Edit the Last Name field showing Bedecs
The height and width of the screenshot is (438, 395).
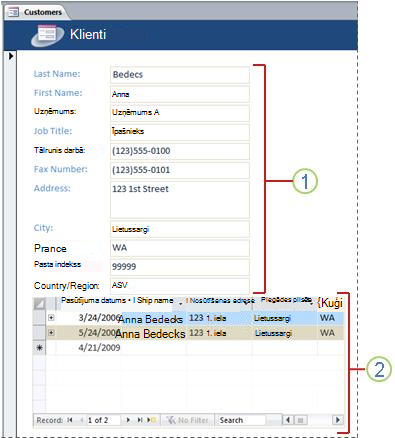(x=180, y=75)
